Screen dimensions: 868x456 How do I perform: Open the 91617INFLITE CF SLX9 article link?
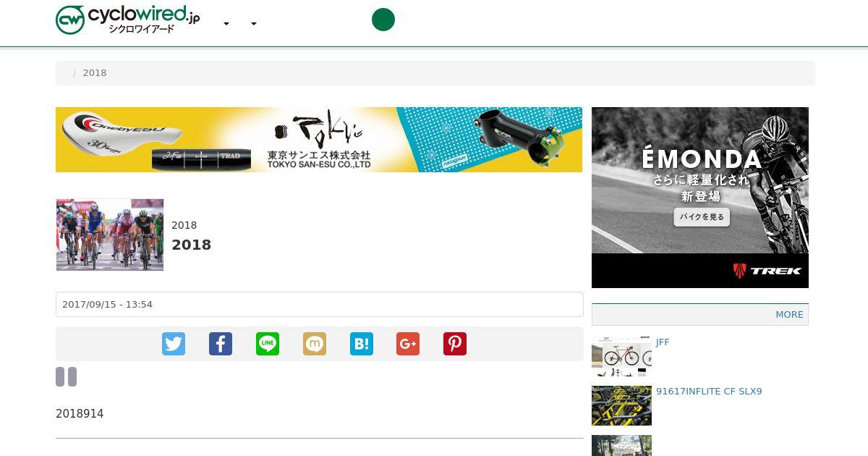coord(709,392)
